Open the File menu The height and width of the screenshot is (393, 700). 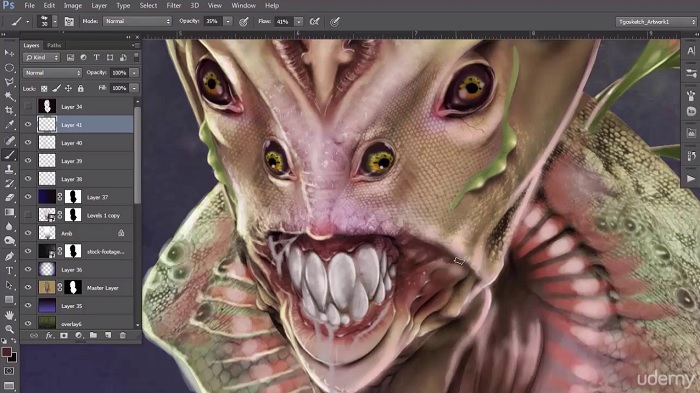(x=29, y=6)
